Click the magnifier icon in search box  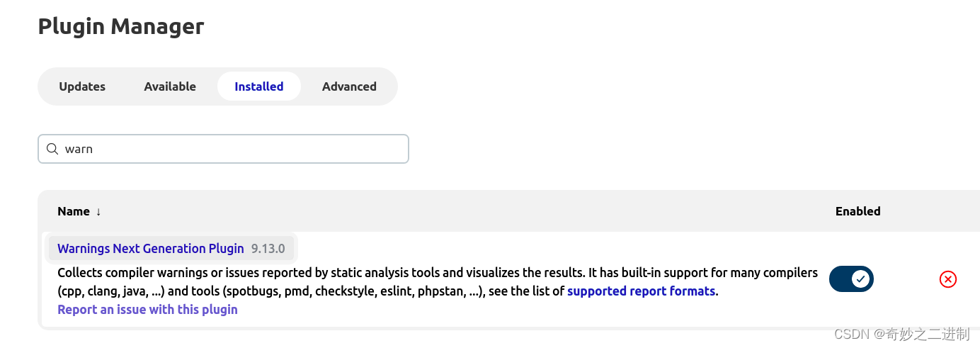tap(52, 149)
